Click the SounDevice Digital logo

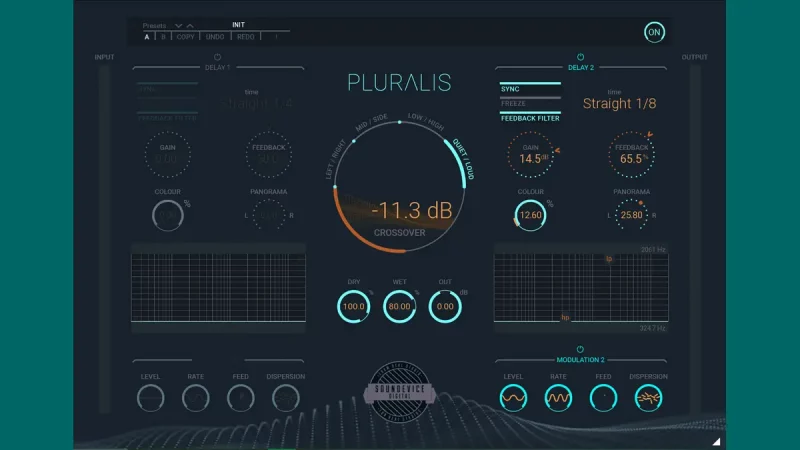point(399,385)
